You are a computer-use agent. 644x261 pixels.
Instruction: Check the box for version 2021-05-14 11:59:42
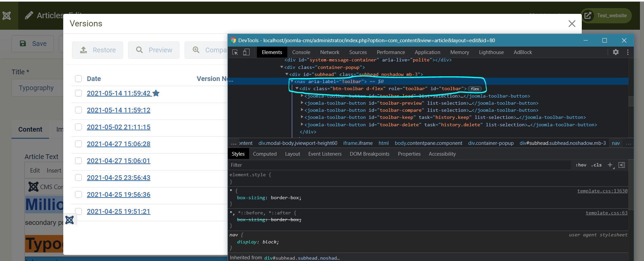click(x=78, y=93)
